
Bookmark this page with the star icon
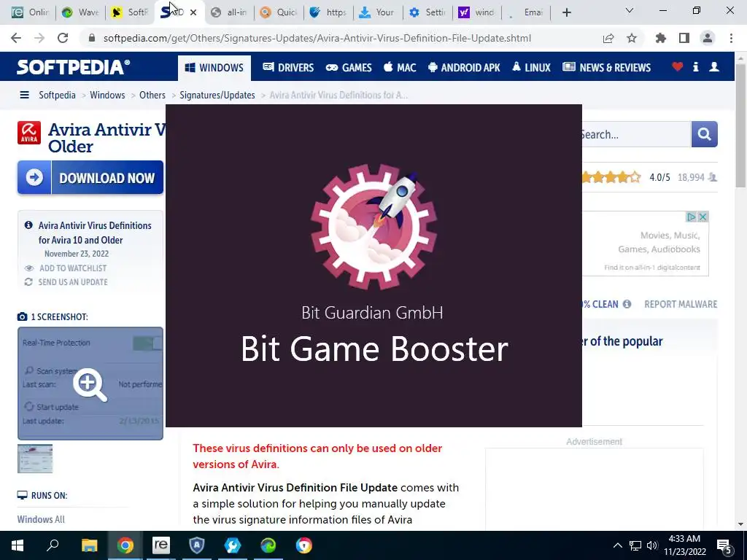[632, 38]
